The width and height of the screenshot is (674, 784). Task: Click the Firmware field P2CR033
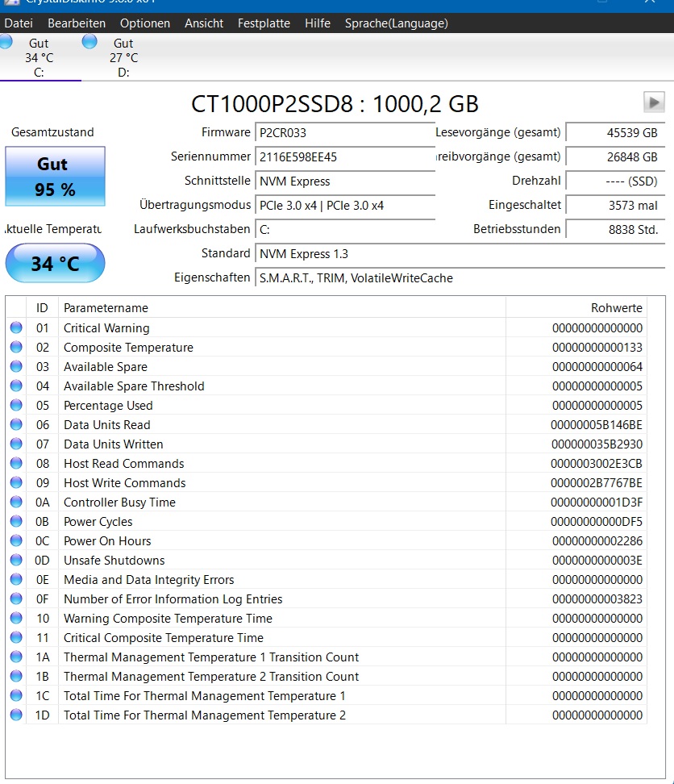point(345,133)
